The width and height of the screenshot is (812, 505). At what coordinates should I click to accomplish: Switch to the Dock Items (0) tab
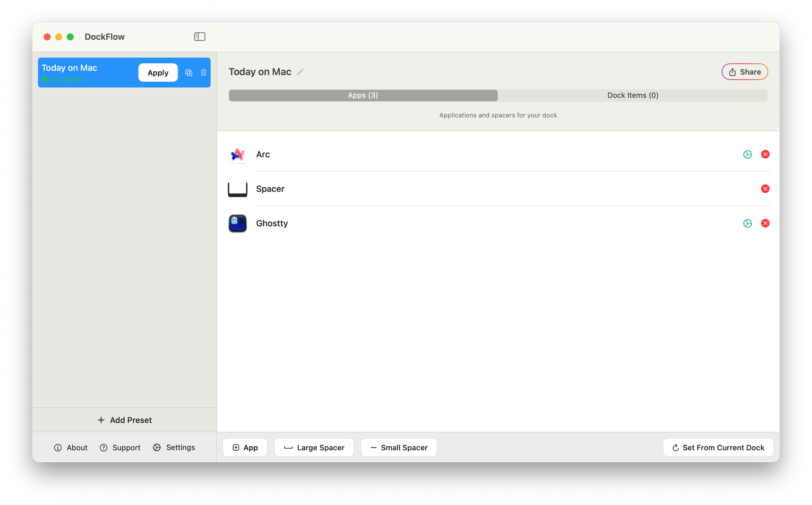click(633, 95)
